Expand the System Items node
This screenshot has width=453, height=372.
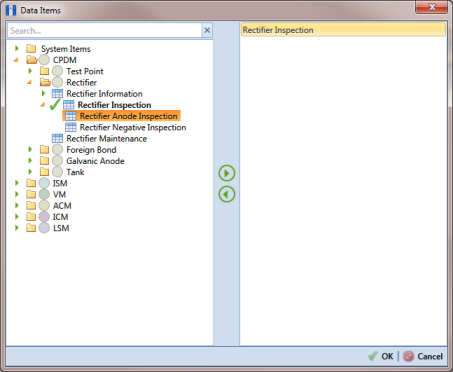tap(17, 49)
